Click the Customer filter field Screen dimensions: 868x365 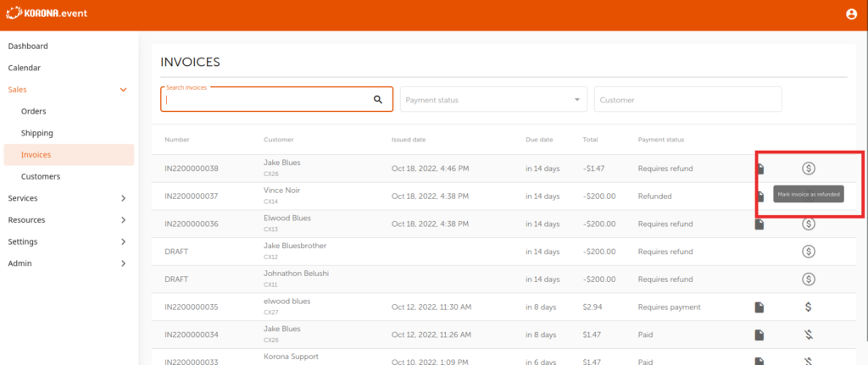(688, 100)
